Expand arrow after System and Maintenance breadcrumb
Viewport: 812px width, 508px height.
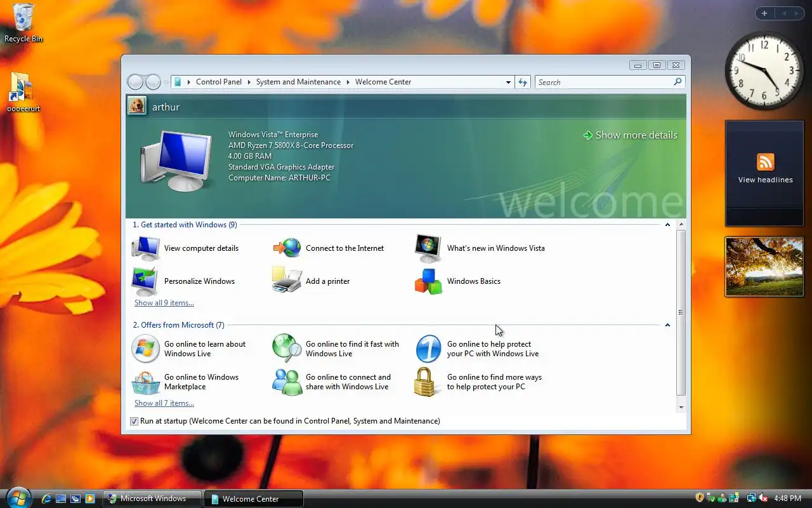tap(348, 82)
